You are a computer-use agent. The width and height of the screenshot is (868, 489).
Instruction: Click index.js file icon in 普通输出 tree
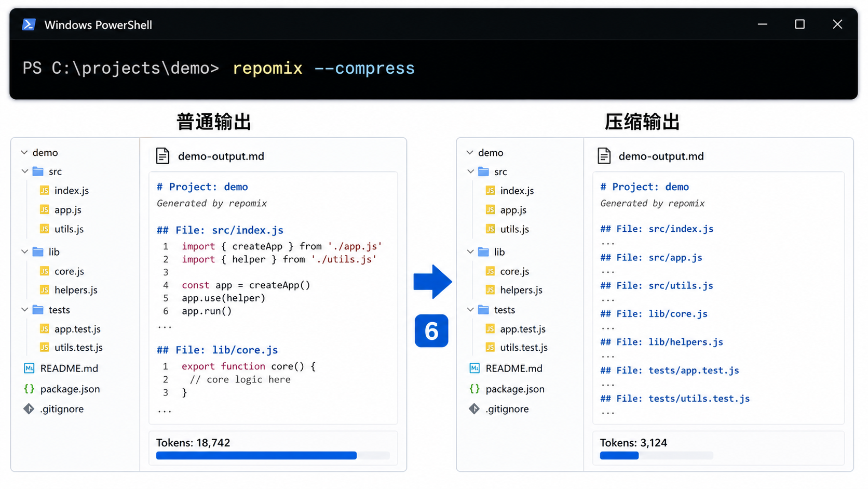coord(45,191)
